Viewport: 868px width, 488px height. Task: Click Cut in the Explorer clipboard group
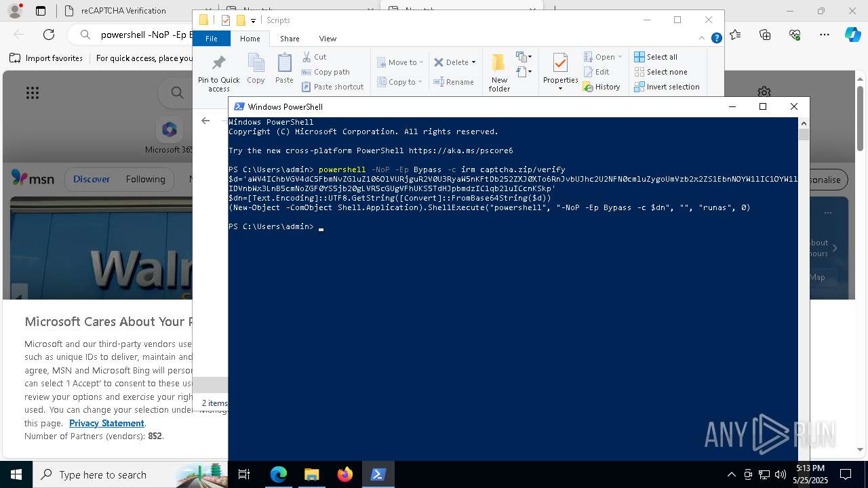coord(314,57)
